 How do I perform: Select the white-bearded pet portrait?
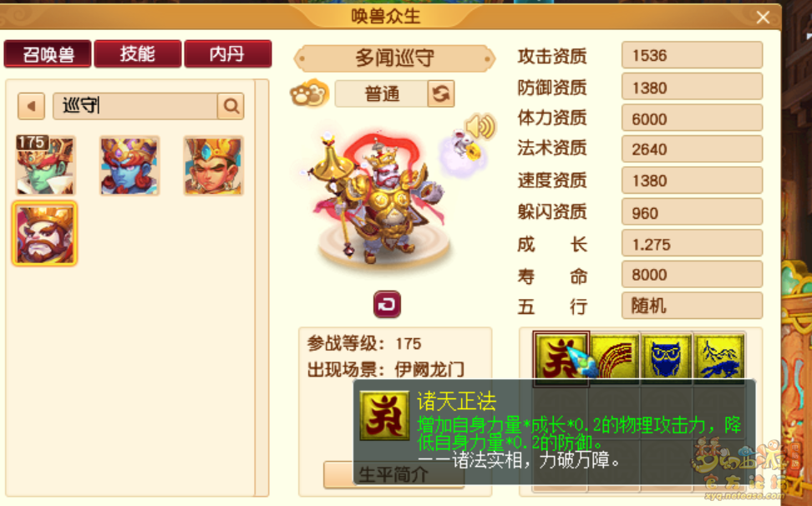pyautogui.click(x=45, y=234)
